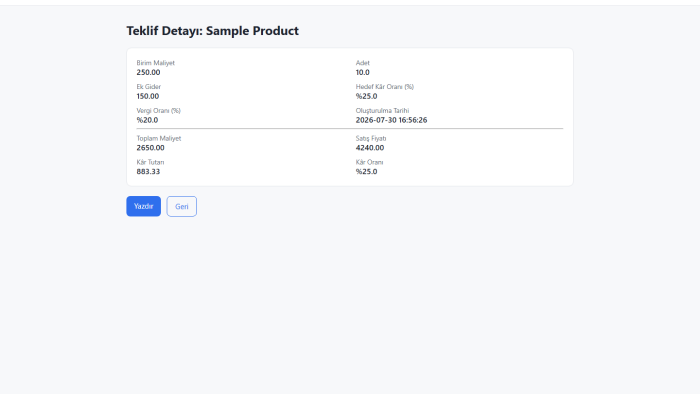
Task: Click the Hedef Kâr Oranı (%) label
Action: (x=385, y=87)
